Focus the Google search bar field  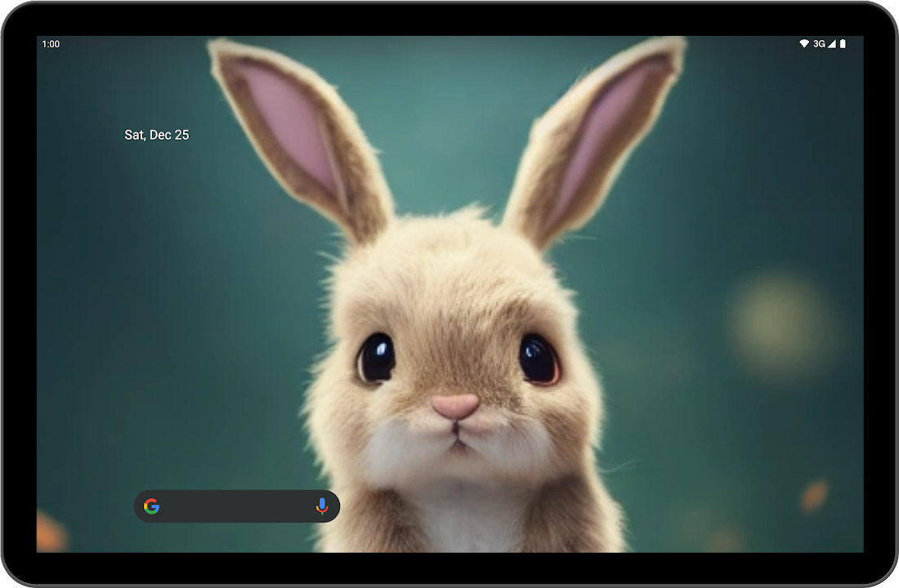237,506
